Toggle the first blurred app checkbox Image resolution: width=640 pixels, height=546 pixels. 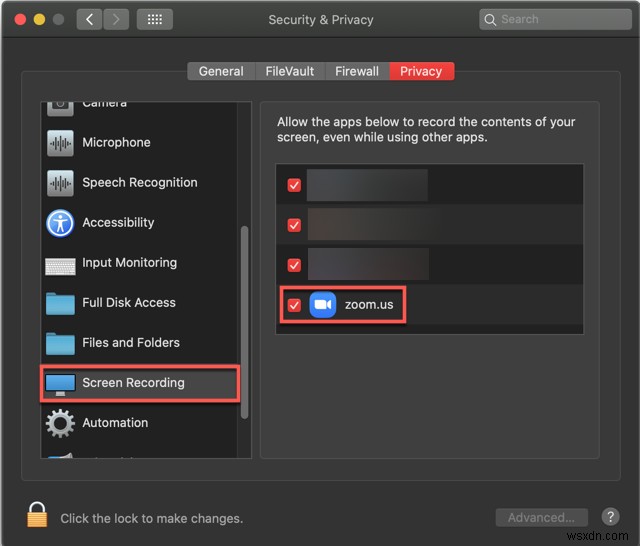pyautogui.click(x=294, y=185)
